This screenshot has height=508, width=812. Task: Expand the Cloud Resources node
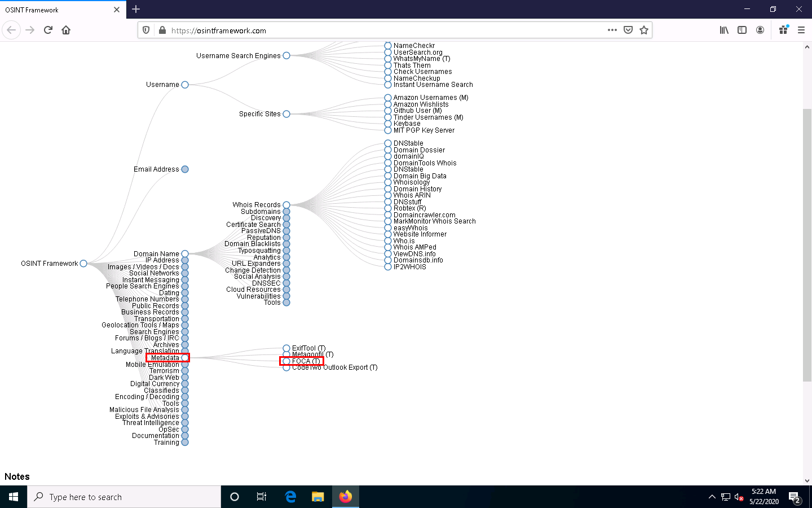(x=286, y=290)
